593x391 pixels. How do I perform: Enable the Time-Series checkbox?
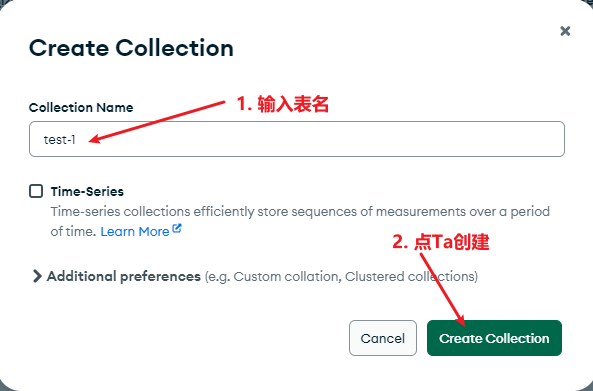[x=36, y=191]
